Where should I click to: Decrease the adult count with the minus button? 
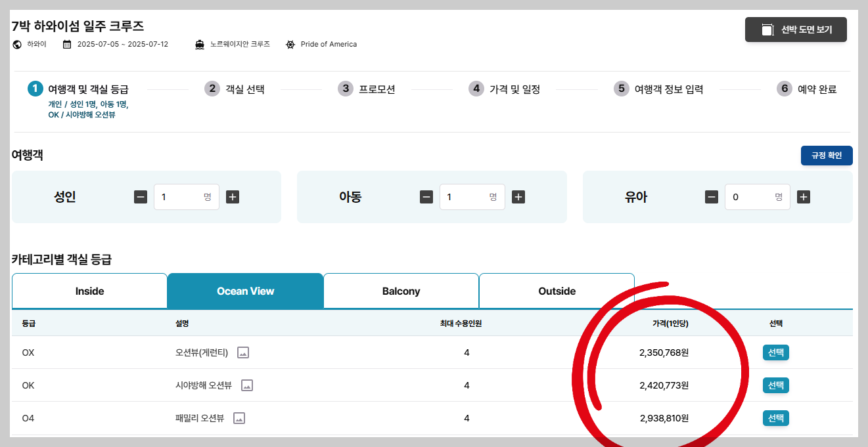point(141,196)
